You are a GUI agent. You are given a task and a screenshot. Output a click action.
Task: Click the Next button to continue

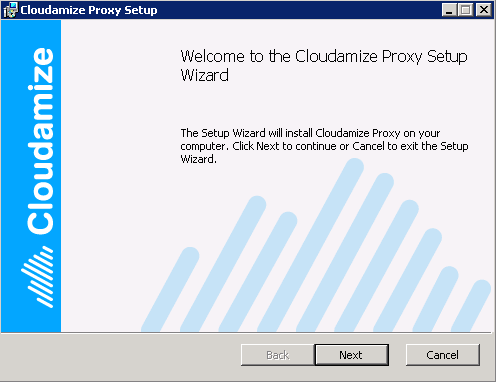pos(351,355)
